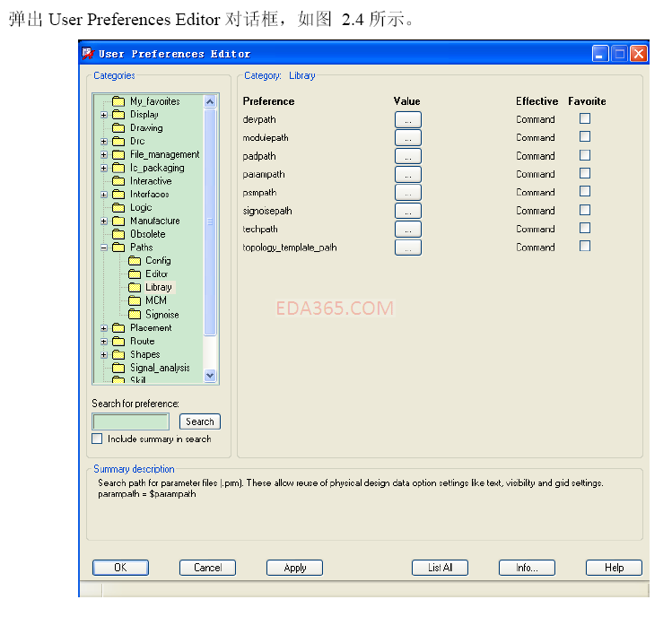Select the File_management tree item
The image size is (672, 617).
(x=165, y=154)
